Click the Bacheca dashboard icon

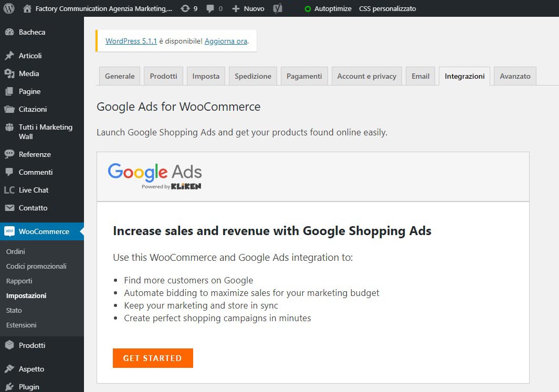9,32
